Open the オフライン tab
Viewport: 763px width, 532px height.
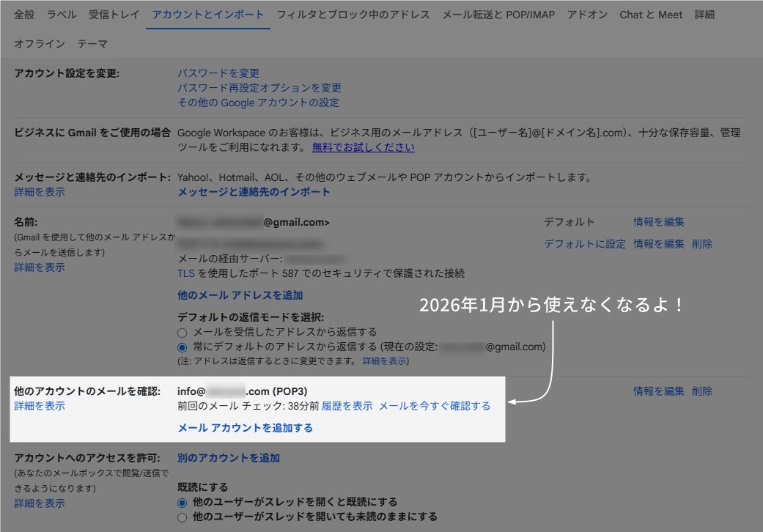40,44
